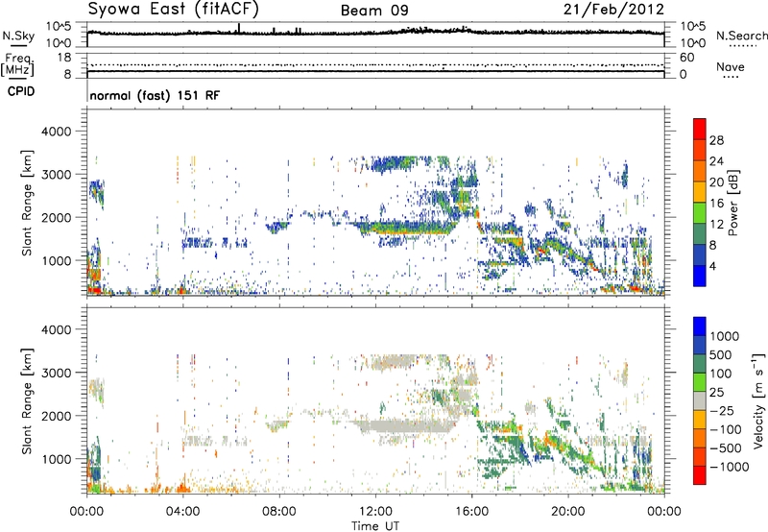Click the "Power [dB]" colorbar title

732,203
